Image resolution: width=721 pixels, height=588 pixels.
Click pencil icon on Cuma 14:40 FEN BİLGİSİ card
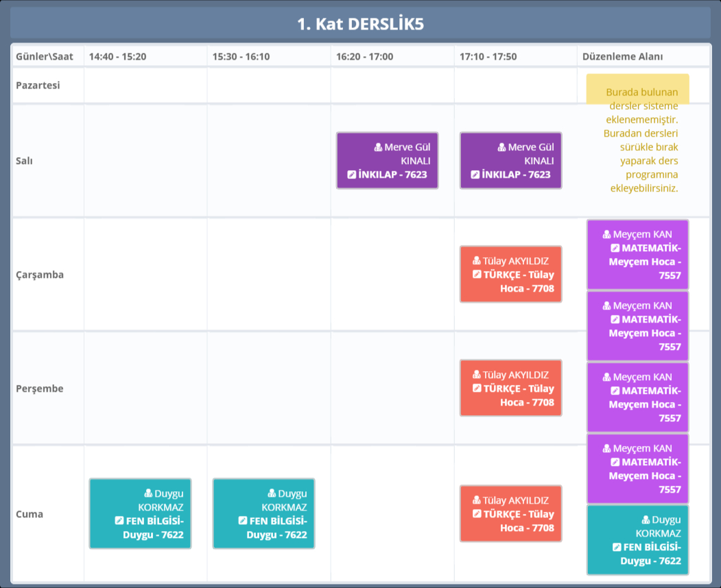pyautogui.click(x=119, y=521)
